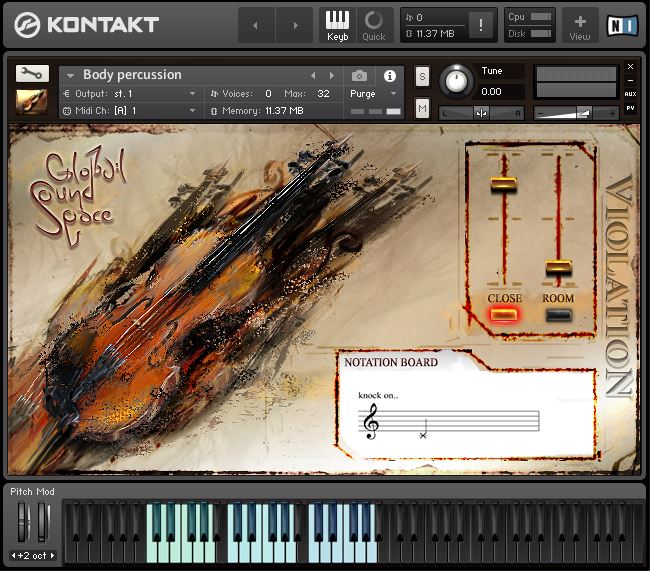650x571 pixels.
Task: Decrease volume with minus button
Action: (x=540, y=113)
